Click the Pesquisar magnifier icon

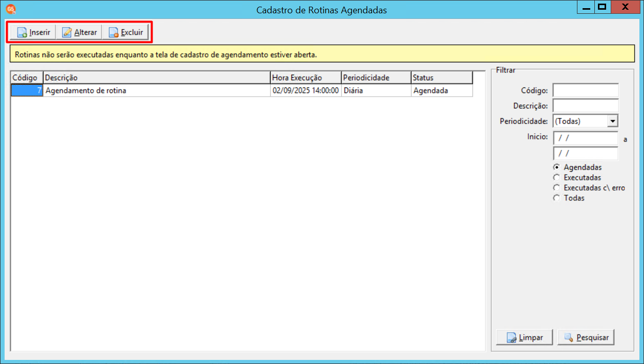(x=569, y=337)
